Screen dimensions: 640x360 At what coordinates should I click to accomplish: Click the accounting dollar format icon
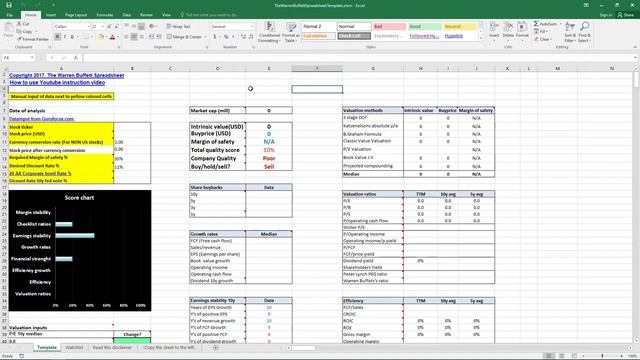point(215,37)
